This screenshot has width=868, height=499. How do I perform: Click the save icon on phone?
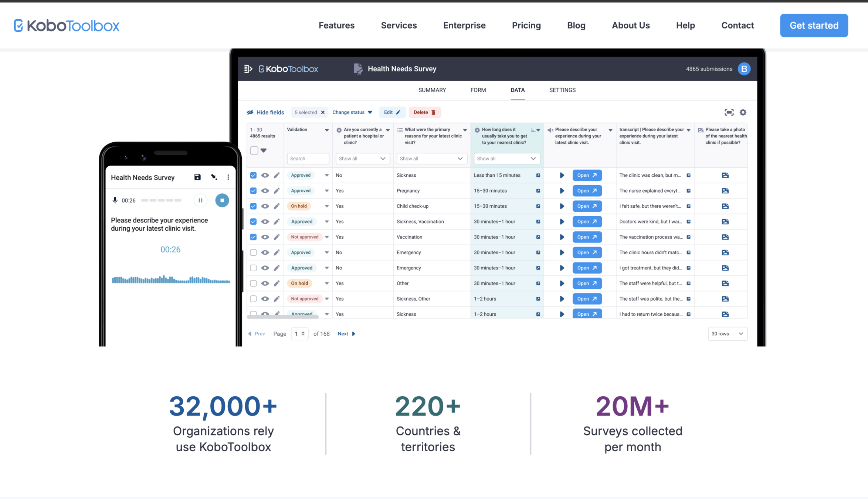197,177
